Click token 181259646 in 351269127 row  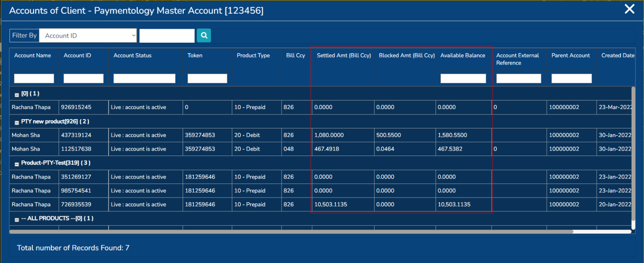point(200,177)
